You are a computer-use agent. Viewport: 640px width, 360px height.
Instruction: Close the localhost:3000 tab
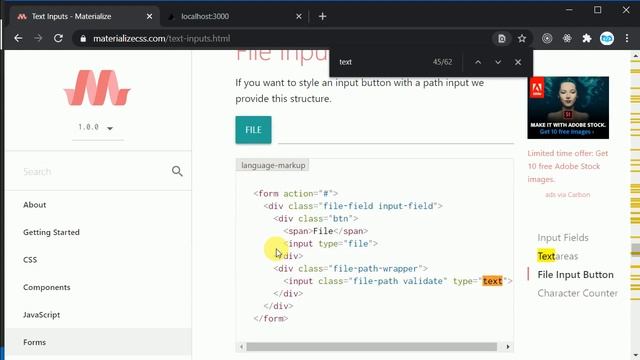tap(299, 16)
